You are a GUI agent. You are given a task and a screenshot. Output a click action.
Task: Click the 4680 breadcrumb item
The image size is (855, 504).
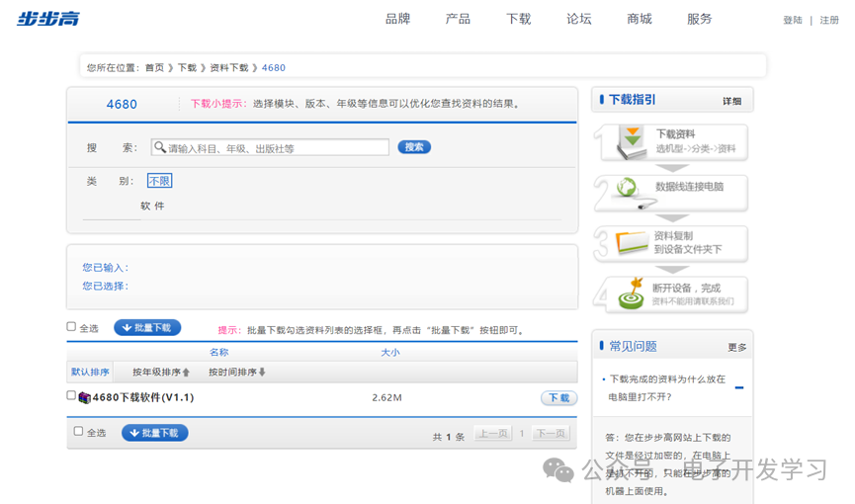(x=273, y=67)
